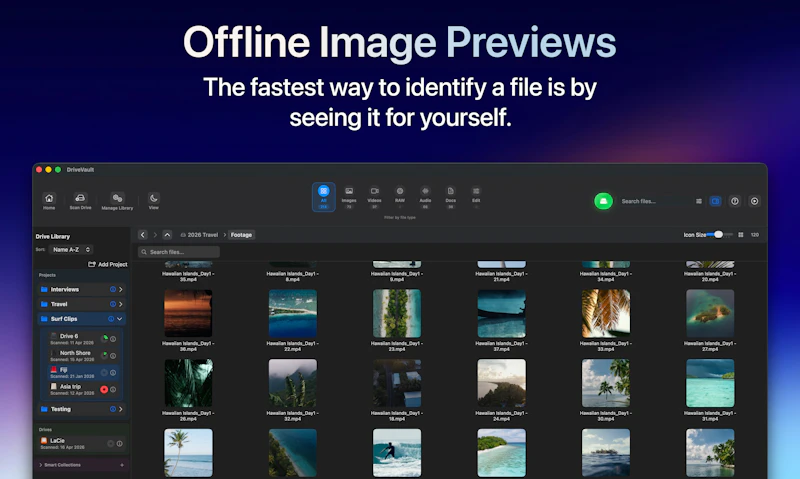Open thumbnail Hawaiian Islands_Day1 - 23.mp4
The height and width of the screenshot is (479, 800).
pos(397,313)
